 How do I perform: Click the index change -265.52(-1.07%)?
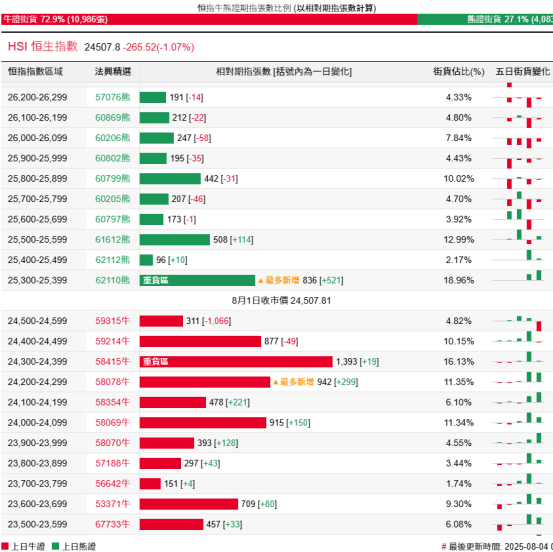pos(158,47)
